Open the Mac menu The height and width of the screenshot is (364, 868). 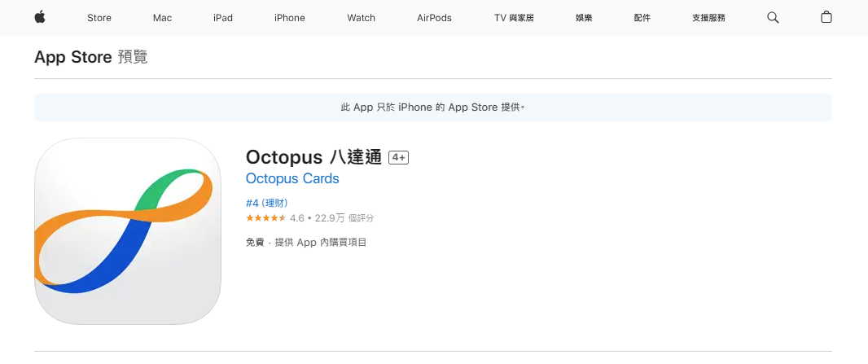click(162, 18)
